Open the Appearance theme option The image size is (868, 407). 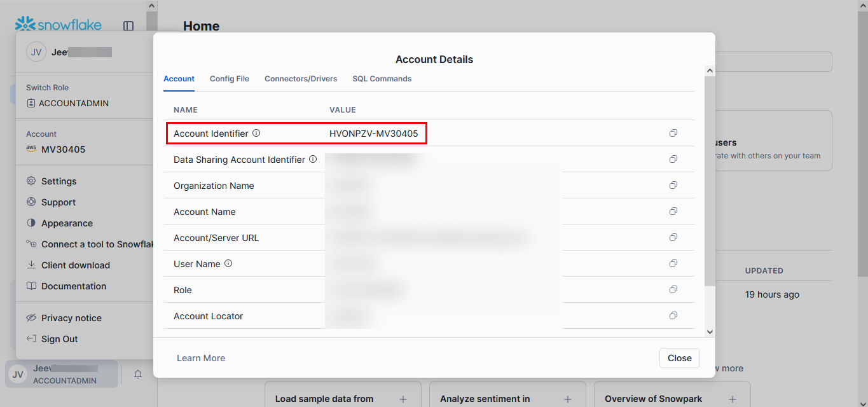(x=67, y=223)
